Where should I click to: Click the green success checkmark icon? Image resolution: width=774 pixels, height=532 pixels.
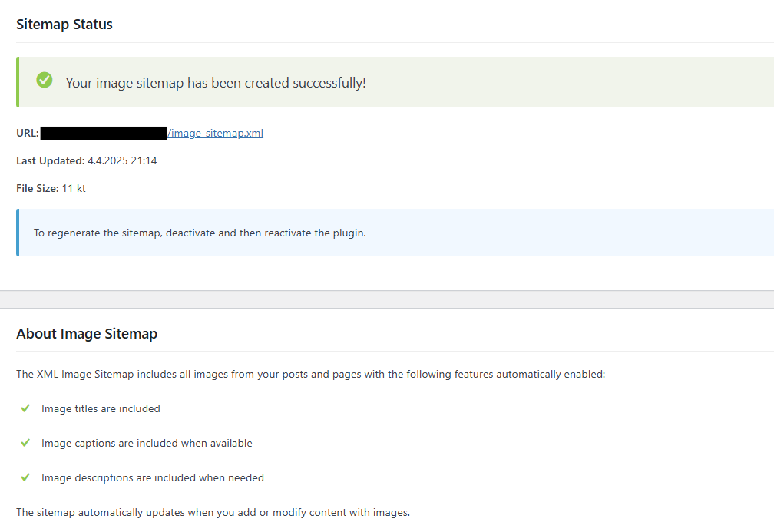45,80
